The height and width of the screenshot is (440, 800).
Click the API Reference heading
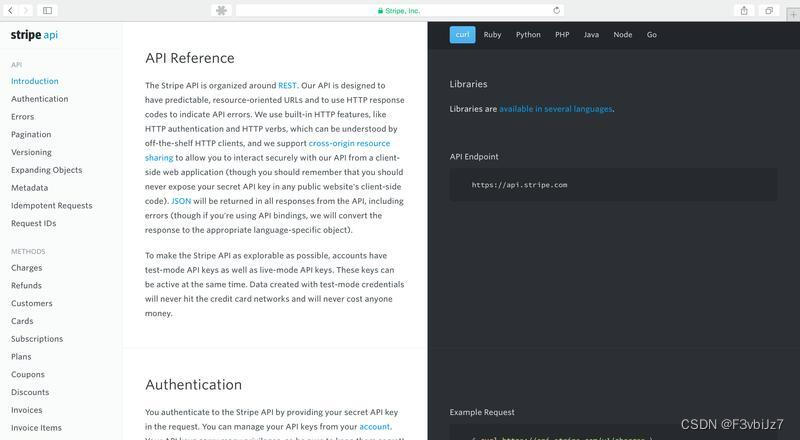[190, 58]
